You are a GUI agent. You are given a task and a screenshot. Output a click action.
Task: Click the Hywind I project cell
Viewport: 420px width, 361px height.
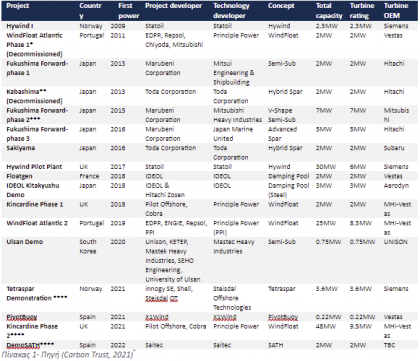(20, 26)
